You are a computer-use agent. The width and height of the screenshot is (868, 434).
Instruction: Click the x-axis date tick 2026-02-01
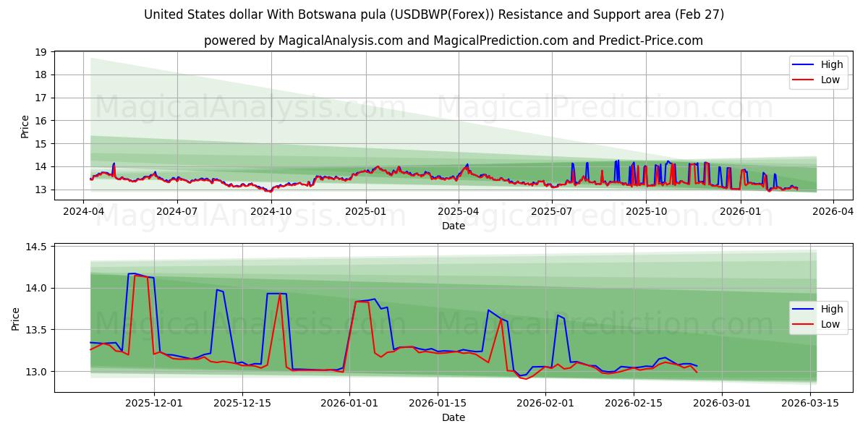(545, 403)
